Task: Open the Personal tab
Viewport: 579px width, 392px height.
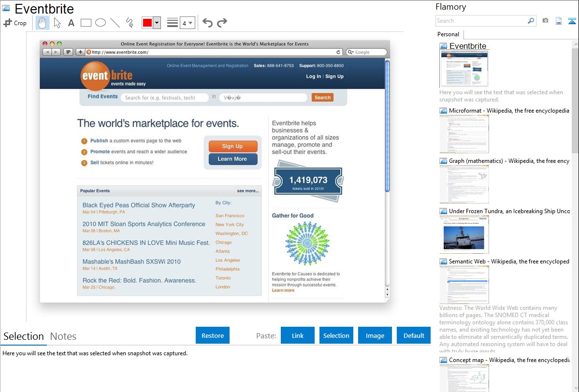Action: point(448,34)
